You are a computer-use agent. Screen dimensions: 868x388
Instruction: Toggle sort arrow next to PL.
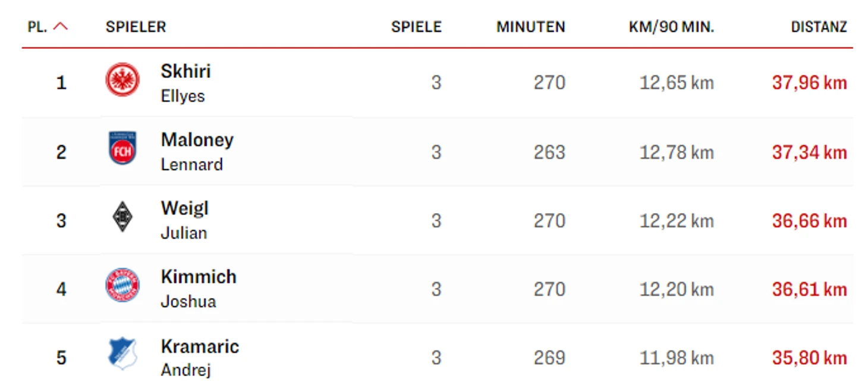[x=61, y=27]
